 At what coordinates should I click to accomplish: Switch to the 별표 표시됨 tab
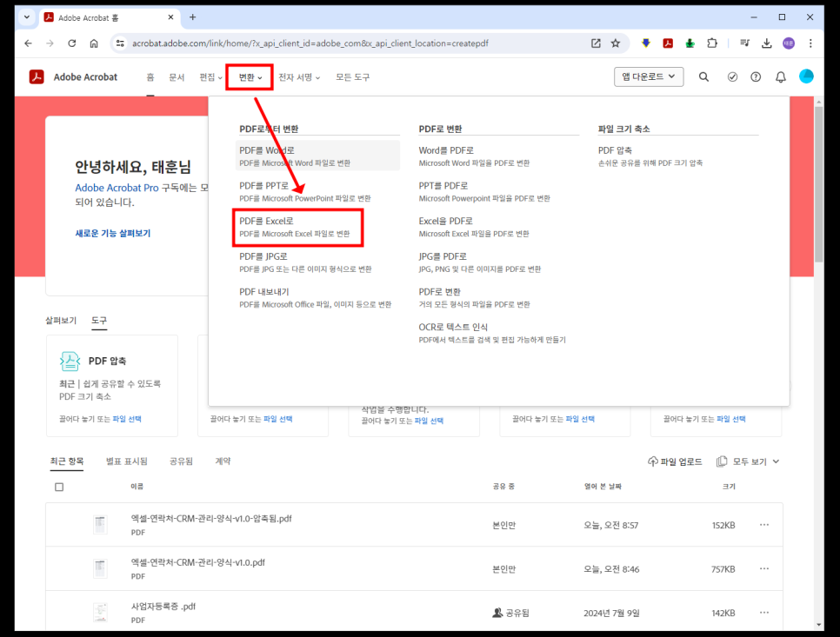127,461
